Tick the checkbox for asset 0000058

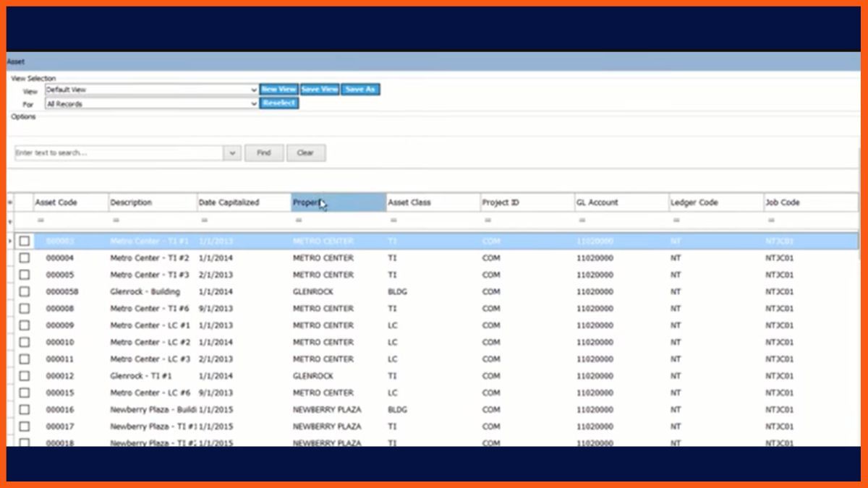25,292
